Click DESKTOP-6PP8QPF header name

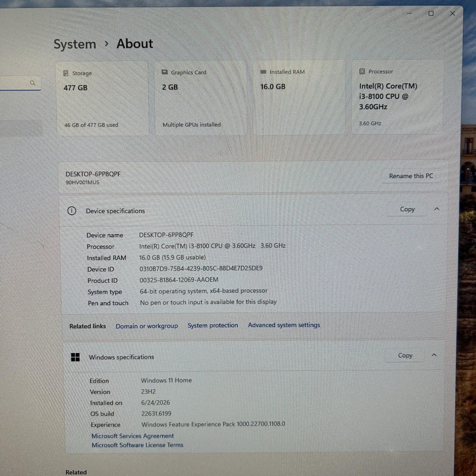click(x=93, y=174)
